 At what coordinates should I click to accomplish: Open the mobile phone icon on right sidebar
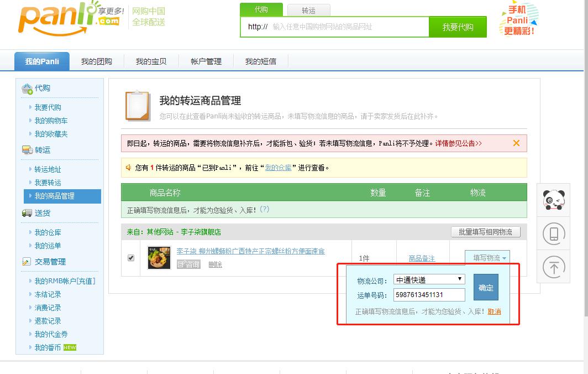pyautogui.click(x=553, y=233)
